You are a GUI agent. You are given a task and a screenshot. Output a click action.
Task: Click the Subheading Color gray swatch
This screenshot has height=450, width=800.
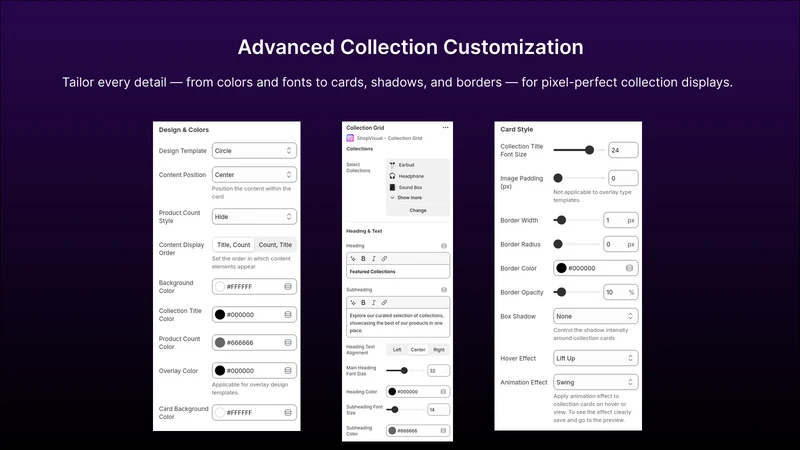click(392, 431)
